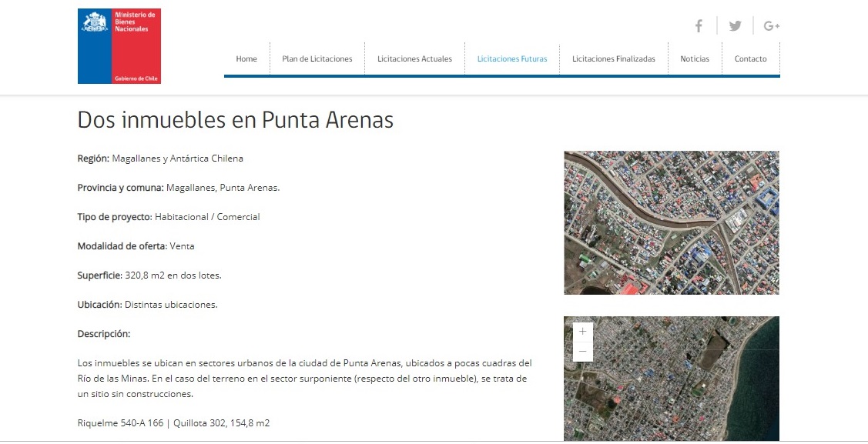The width and height of the screenshot is (868, 444).
Task: Zoom out on the Punta Arenas map
Action: pos(582,351)
